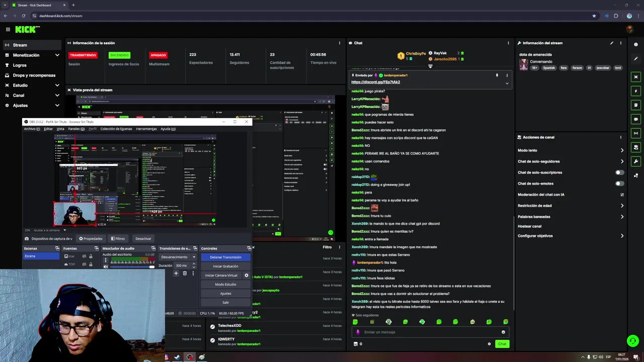Viewport: 644px width, 362px height.
Task: Open the OBS Filtros button
Action: tap(118, 239)
